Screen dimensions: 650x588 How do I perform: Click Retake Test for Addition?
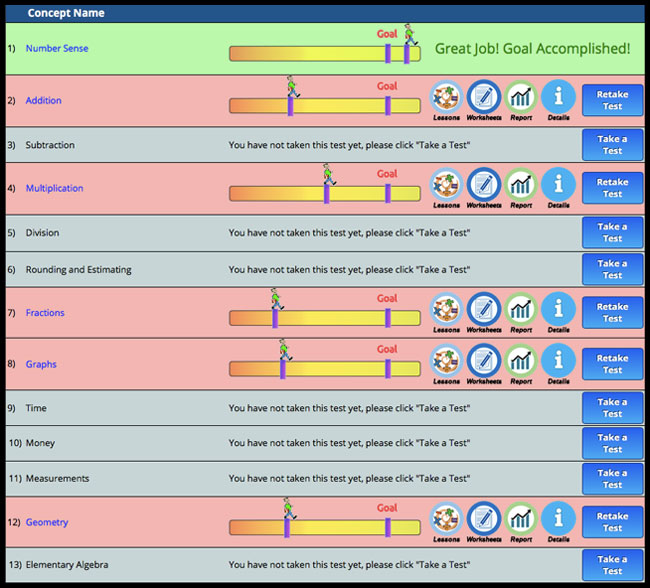[612, 100]
